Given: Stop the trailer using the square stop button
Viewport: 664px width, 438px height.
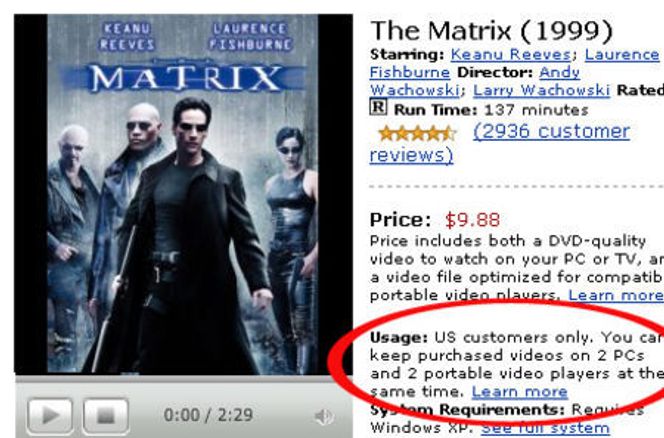Looking at the screenshot, I should pos(106,415).
